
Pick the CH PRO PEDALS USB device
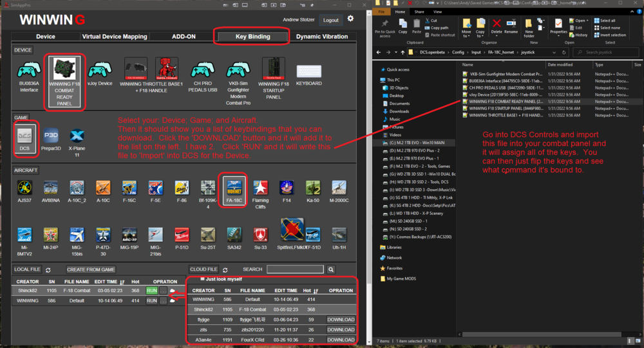pyautogui.click(x=202, y=70)
